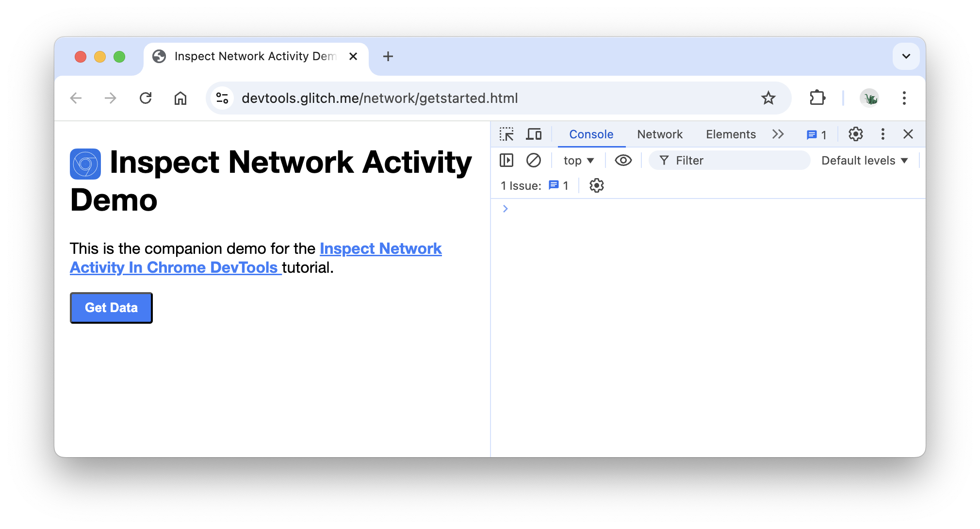Click the DevTools more options kebab menu
This screenshot has width=980, height=529.
(882, 134)
